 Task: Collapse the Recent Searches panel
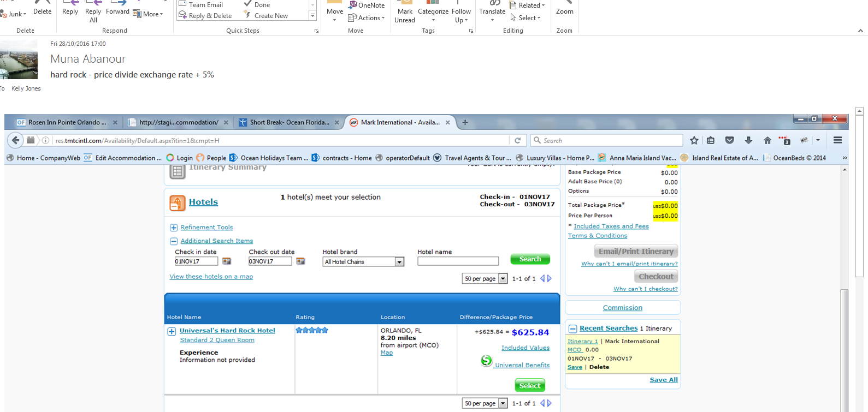(x=573, y=329)
